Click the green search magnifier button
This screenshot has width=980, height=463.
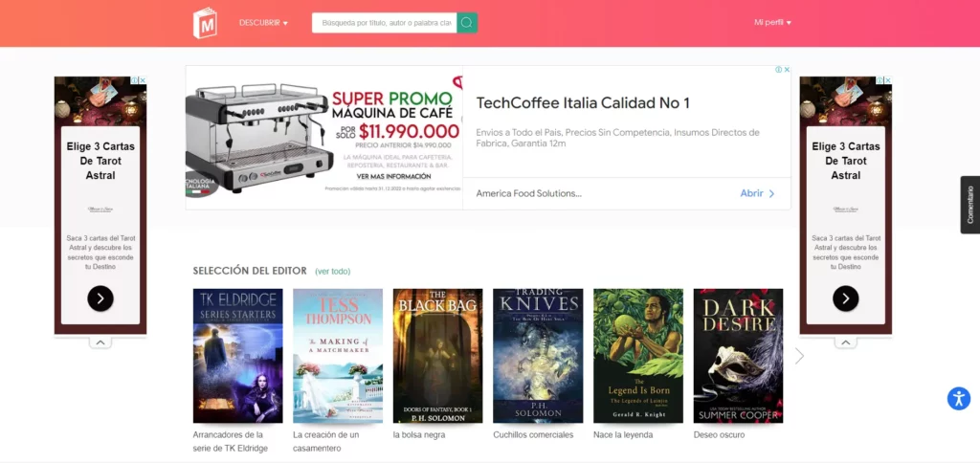tap(467, 23)
